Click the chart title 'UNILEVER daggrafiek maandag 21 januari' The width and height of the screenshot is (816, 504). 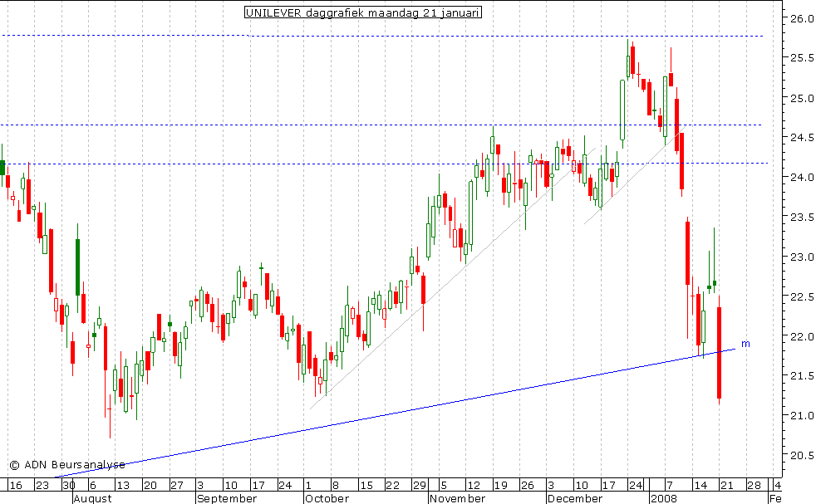click(x=363, y=12)
